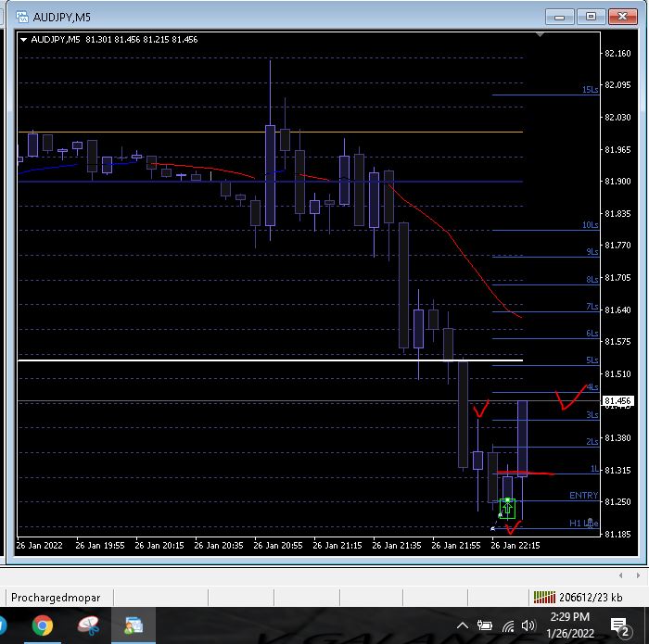649x644 pixels.
Task: Click the 81.900 price scale value
Action: click(617, 182)
